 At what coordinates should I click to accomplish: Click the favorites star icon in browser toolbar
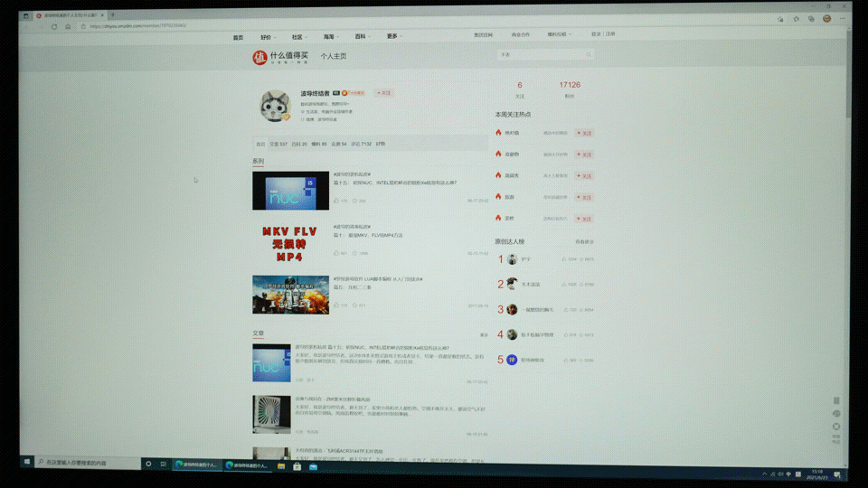(x=796, y=19)
